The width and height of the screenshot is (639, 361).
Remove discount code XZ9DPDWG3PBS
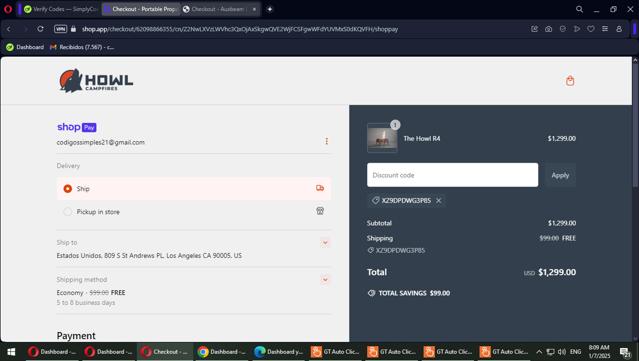438,200
